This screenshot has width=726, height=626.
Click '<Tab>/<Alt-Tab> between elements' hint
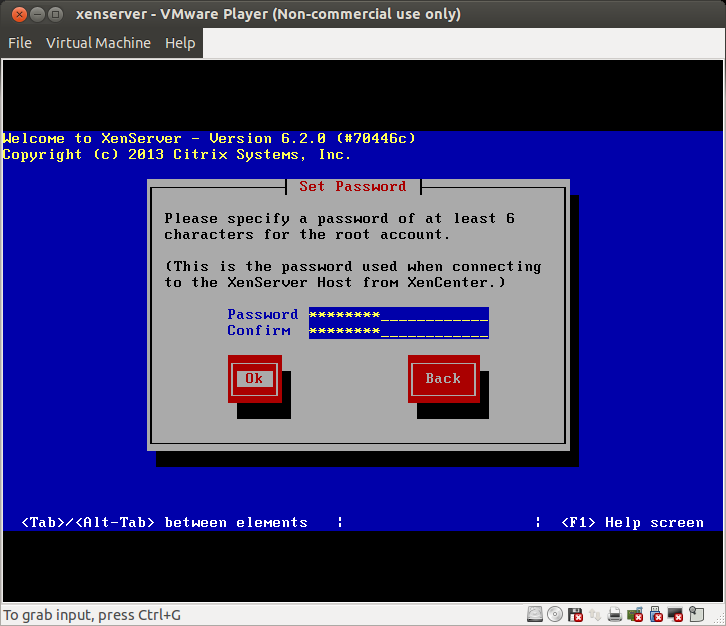coord(164,522)
